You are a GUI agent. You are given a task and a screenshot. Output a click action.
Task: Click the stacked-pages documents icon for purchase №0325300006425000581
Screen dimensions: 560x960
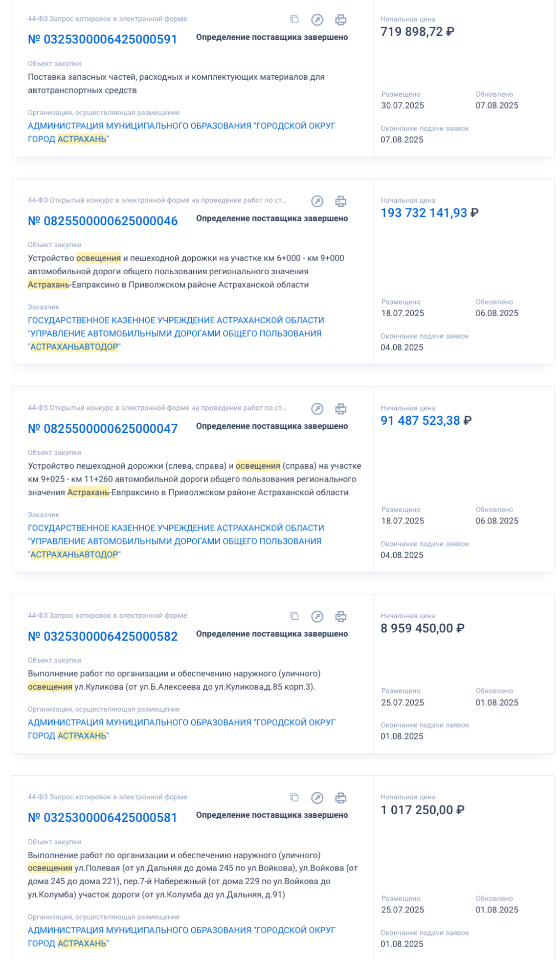click(x=294, y=797)
